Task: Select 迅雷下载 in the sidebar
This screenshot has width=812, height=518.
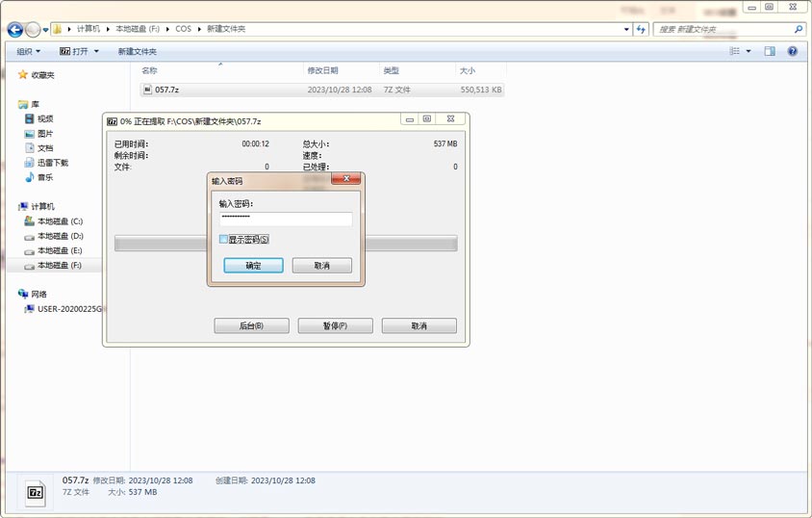Action: 52,163
